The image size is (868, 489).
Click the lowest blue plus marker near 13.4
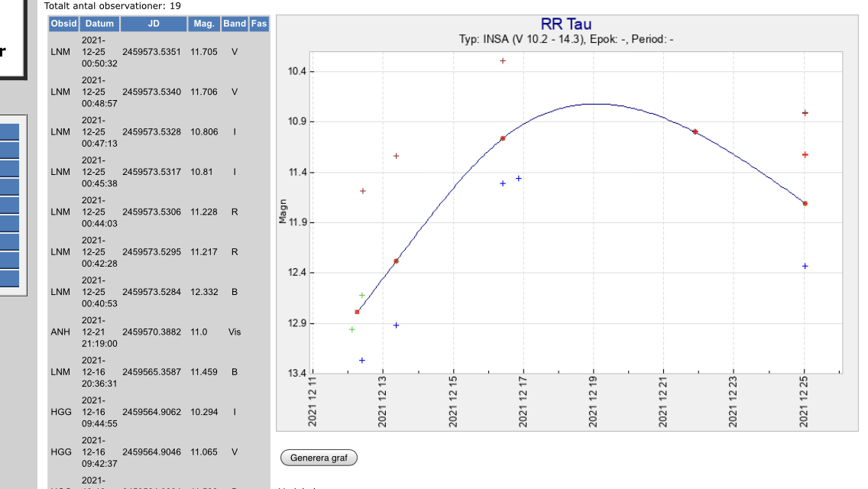(362, 360)
